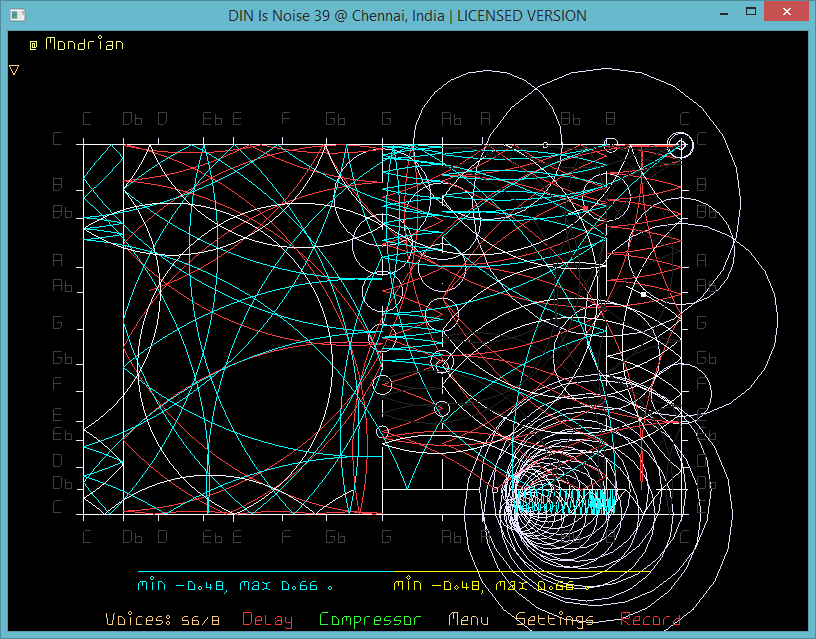Open the Menu
Screen dimensions: 816x639
click(x=469, y=620)
